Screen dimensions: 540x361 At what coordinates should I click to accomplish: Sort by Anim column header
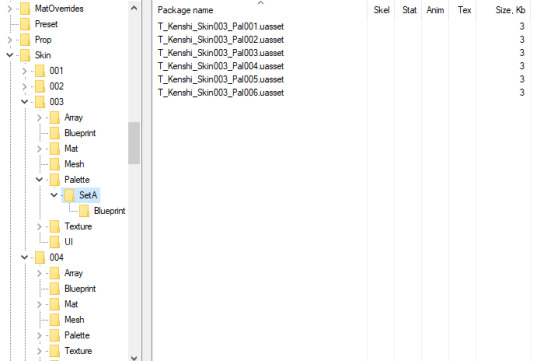click(435, 10)
